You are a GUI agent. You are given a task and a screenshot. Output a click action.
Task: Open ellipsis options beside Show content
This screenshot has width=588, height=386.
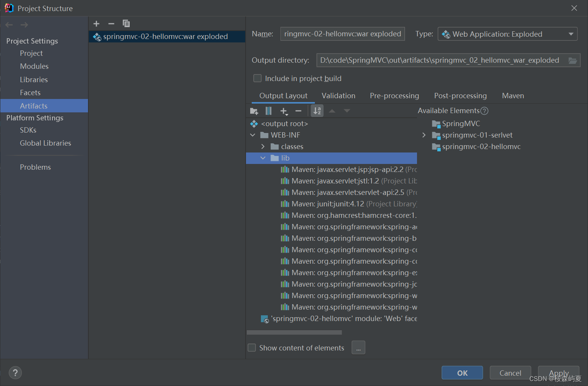tap(358, 348)
